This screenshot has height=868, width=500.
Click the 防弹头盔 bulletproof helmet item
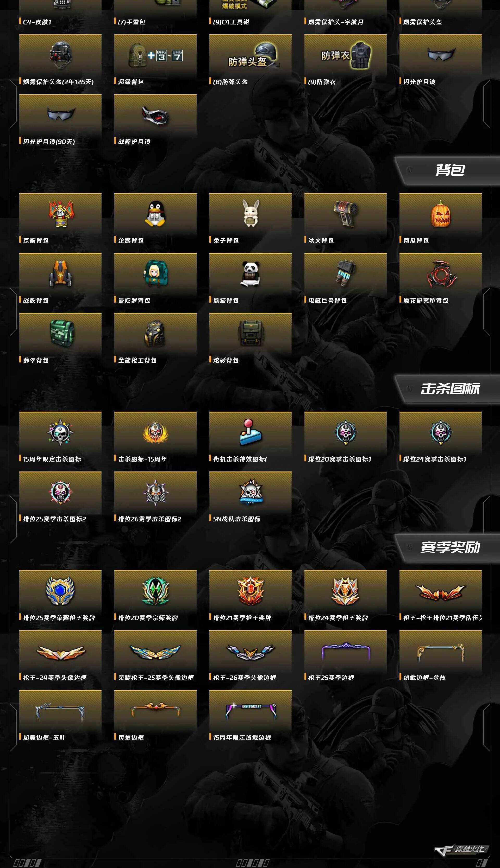(250, 60)
